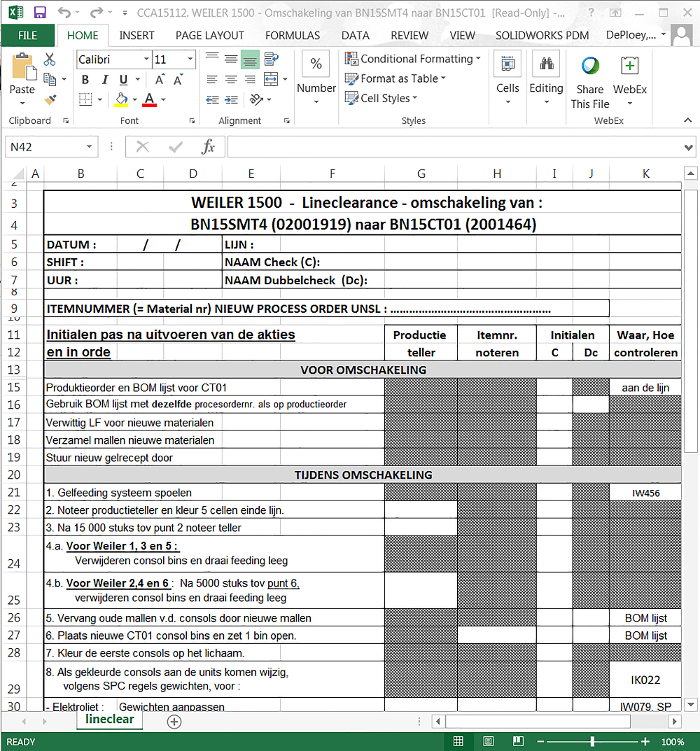Toggle Bold formatting
Image resolution: width=700 pixels, height=751 pixels.
click(x=85, y=80)
